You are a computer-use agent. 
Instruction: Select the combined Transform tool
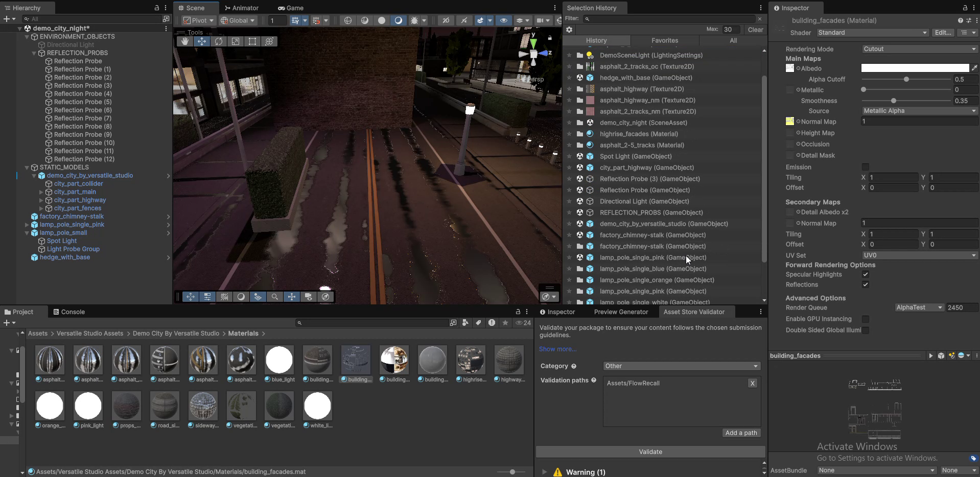[x=269, y=41]
